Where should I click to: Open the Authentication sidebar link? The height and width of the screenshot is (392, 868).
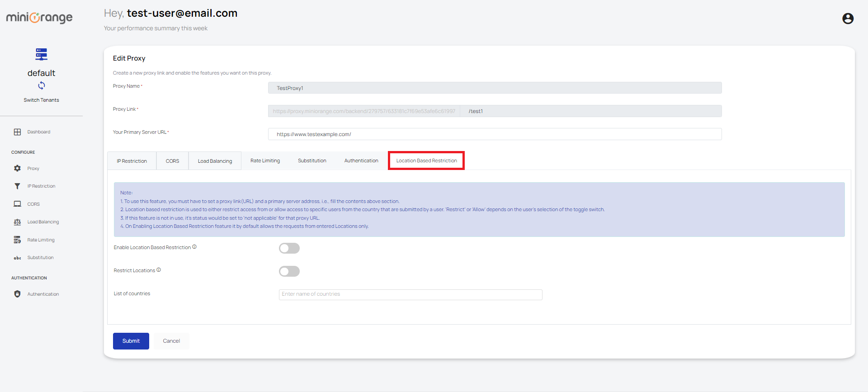click(43, 294)
